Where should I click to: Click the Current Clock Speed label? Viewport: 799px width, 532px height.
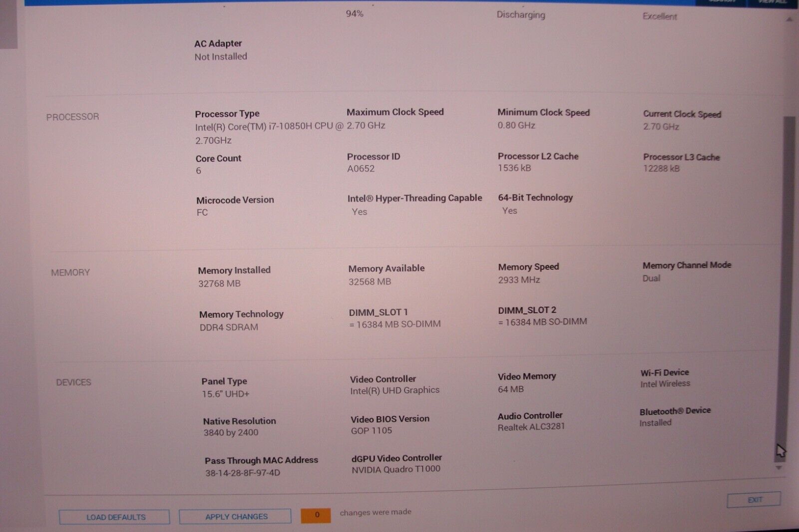click(x=682, y=114)
